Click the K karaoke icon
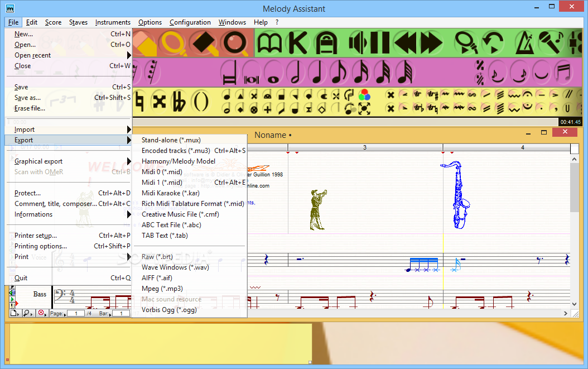588x369 pixels. [298, 43]
